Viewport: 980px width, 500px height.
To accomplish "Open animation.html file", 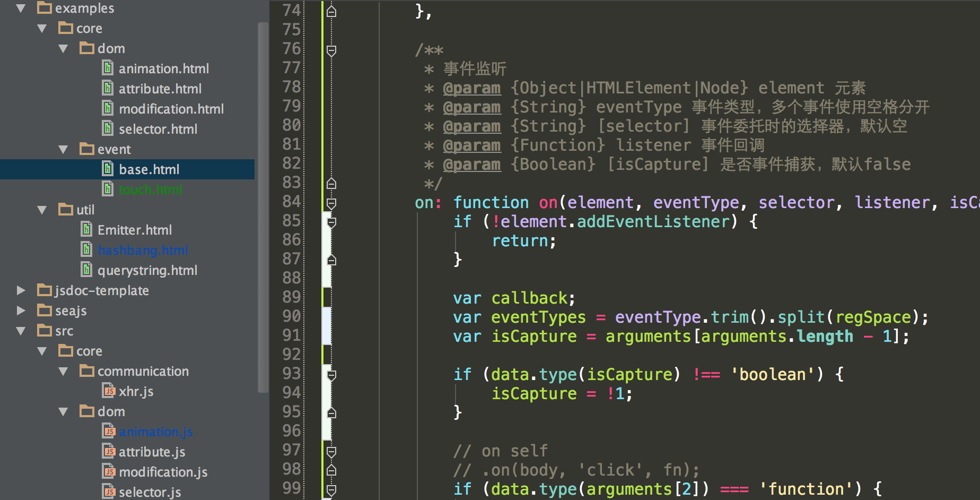I will coord(164,68).
